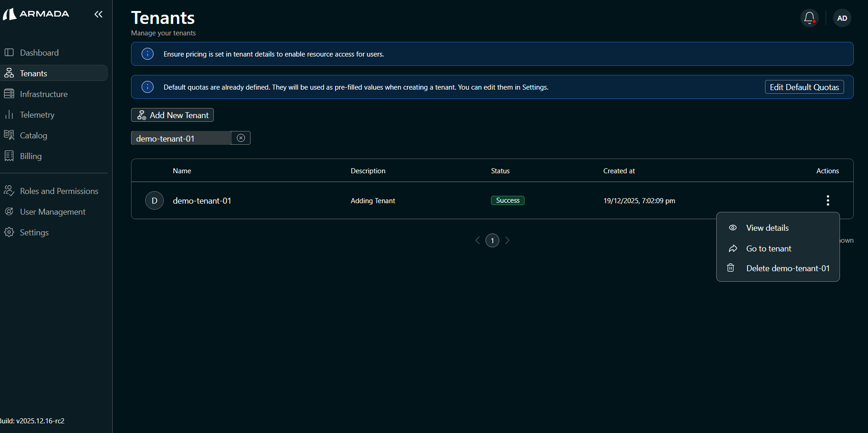868x433 pixels.
Task: Clear the tenant search field
Action: [x=241, y=138]
